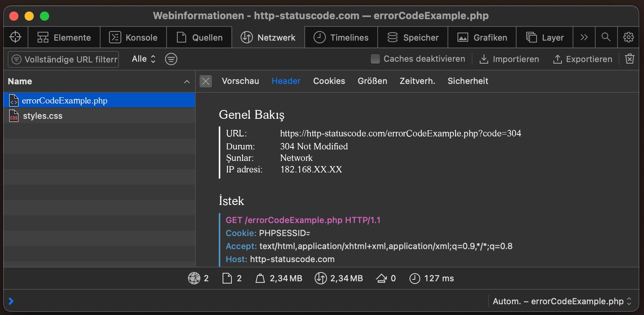
Task: Show more tabs with double chevron
Action: [584, 37]
